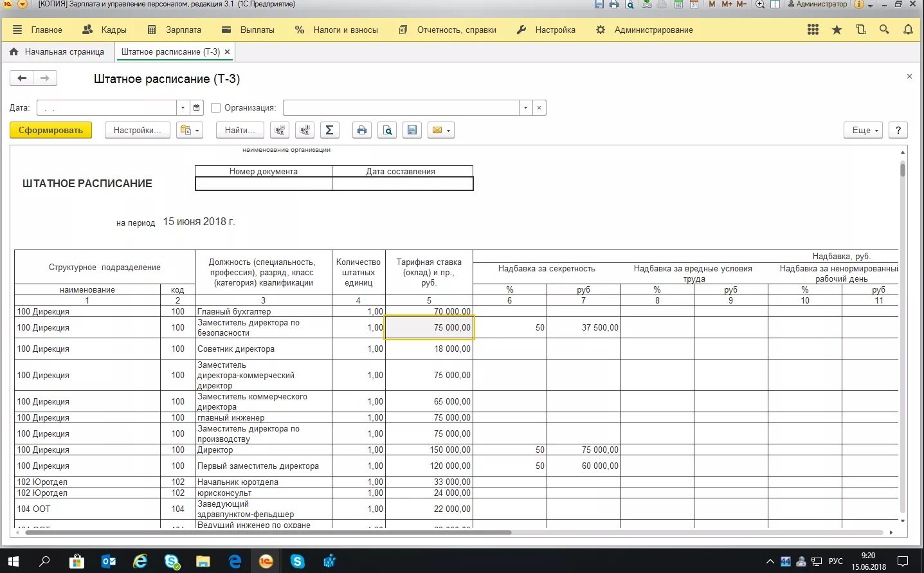This screenshot has height=573, width=924.
Task: Click the sum (Σ) toolbar button
Action: point(329,130)
